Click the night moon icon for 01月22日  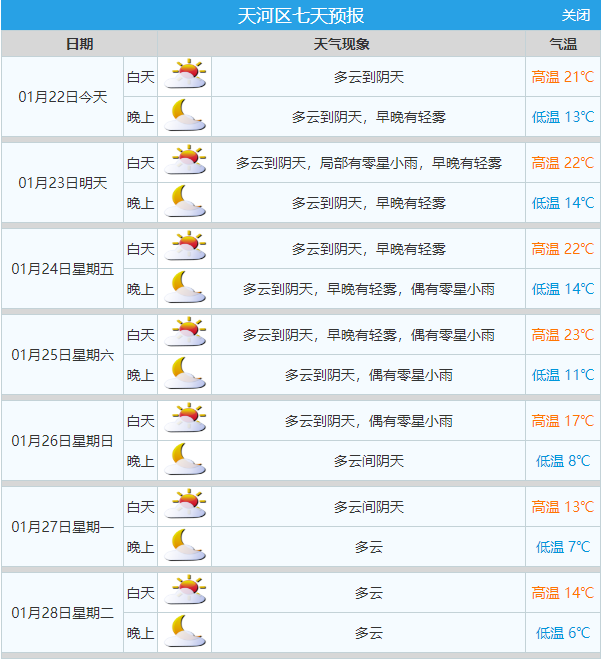pos(185,116)
